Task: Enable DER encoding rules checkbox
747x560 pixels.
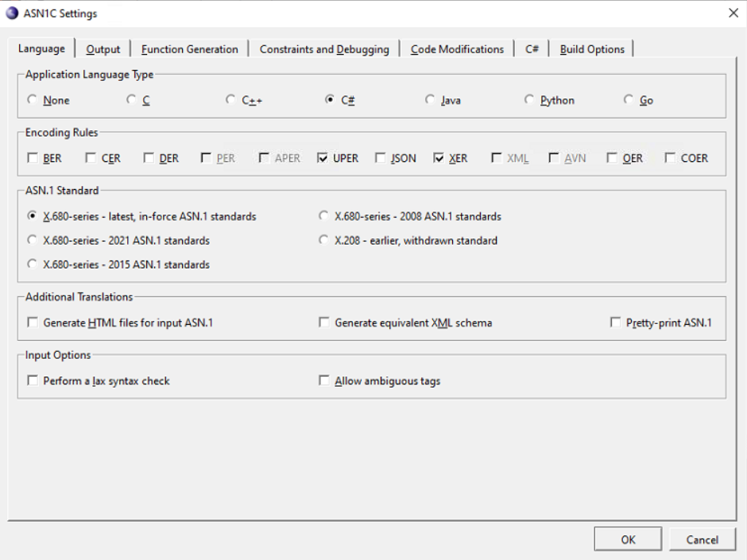Action: [x=149, y=157]
